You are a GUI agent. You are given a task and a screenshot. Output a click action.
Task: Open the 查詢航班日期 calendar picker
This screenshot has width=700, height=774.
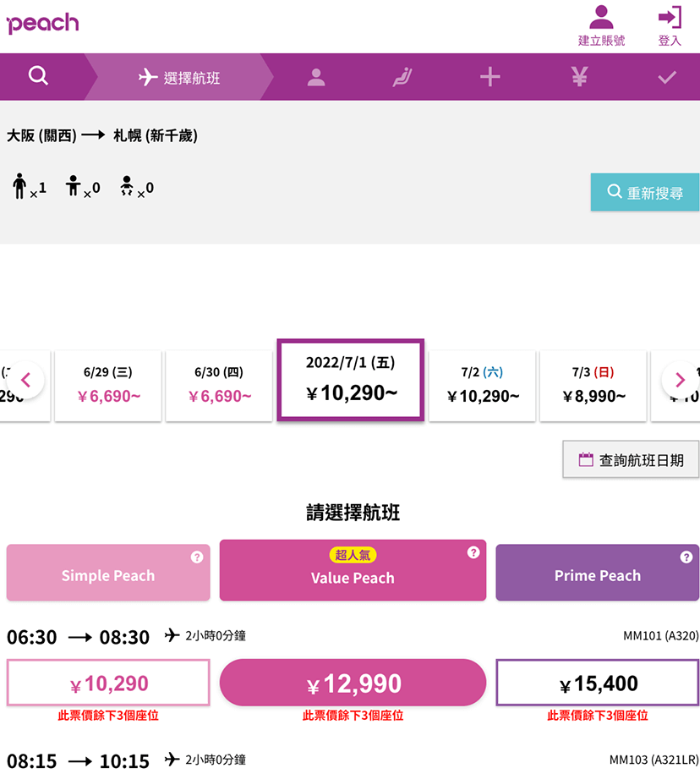[x=631, y=459]
